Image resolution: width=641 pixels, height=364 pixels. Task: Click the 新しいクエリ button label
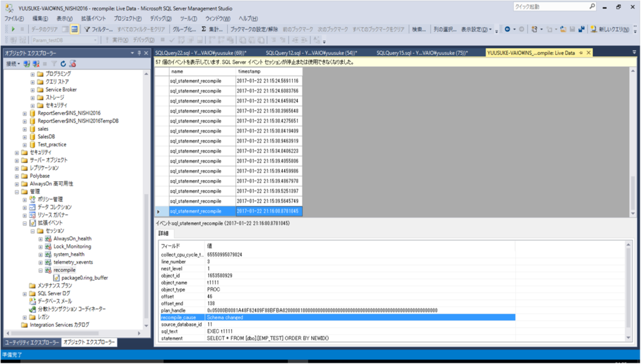pyautogui.click(x=614, y=29)
